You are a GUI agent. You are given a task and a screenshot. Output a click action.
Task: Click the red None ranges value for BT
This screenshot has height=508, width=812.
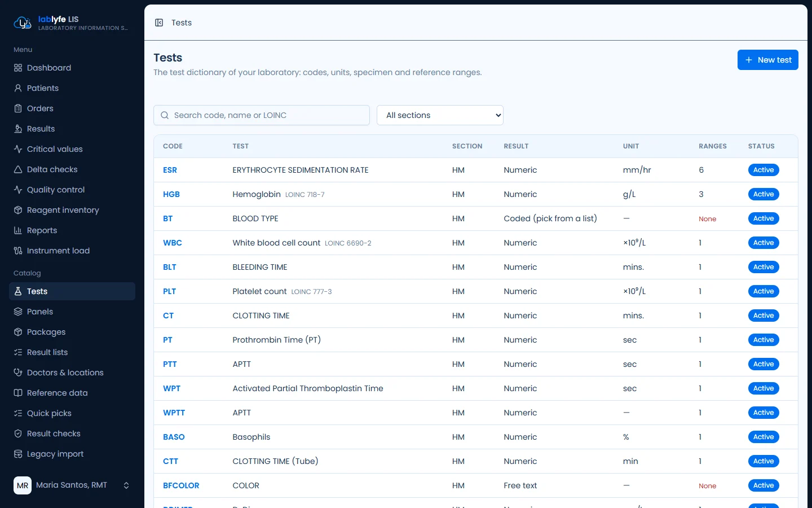point(708,219)
